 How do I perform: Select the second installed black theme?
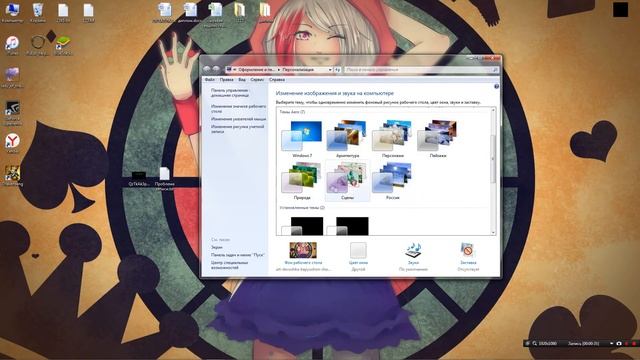pos(348,226)
